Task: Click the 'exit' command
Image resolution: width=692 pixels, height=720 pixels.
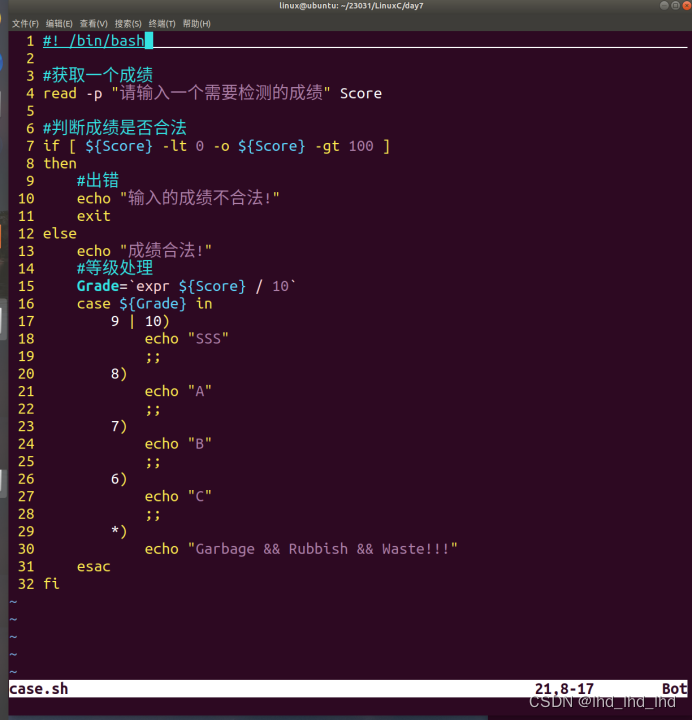Action: [x=94, y=216]
